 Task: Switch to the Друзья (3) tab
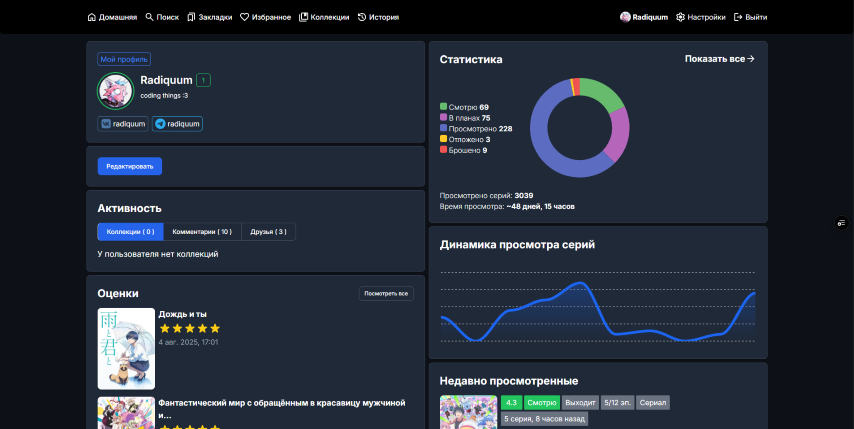[268, 232]
